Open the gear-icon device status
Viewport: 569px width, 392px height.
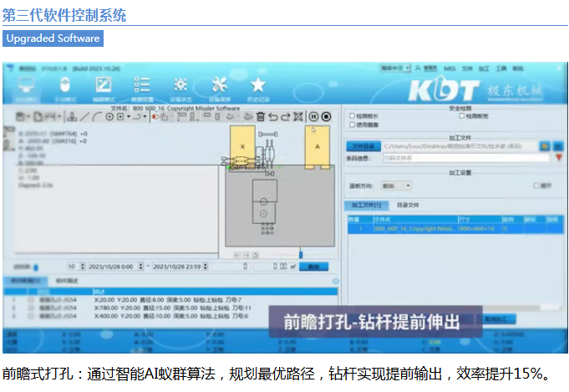(180, 89)
